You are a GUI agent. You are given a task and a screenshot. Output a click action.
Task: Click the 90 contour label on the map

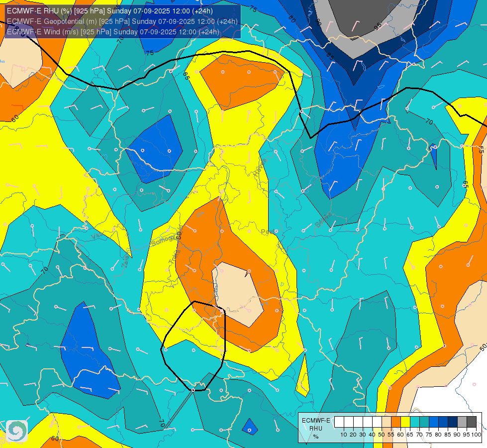tap(318, 22)
